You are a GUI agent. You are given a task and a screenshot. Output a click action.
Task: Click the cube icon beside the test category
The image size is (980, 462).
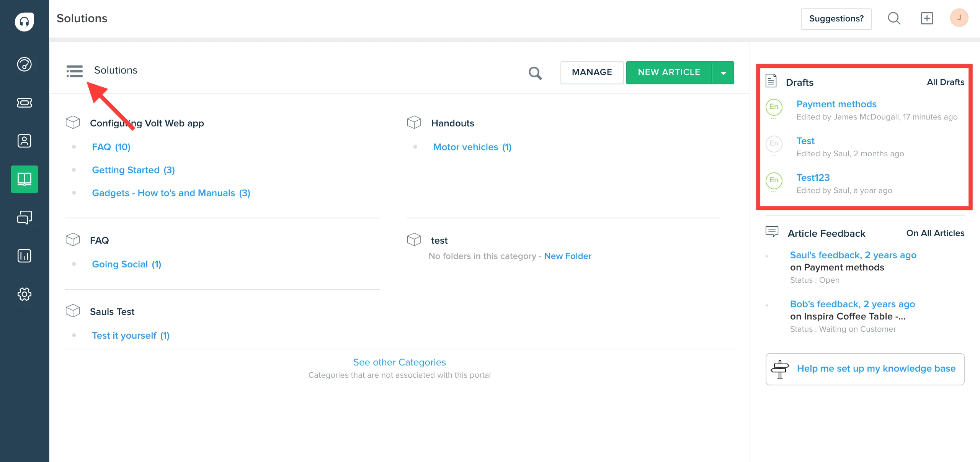click(x=414, y=240)
